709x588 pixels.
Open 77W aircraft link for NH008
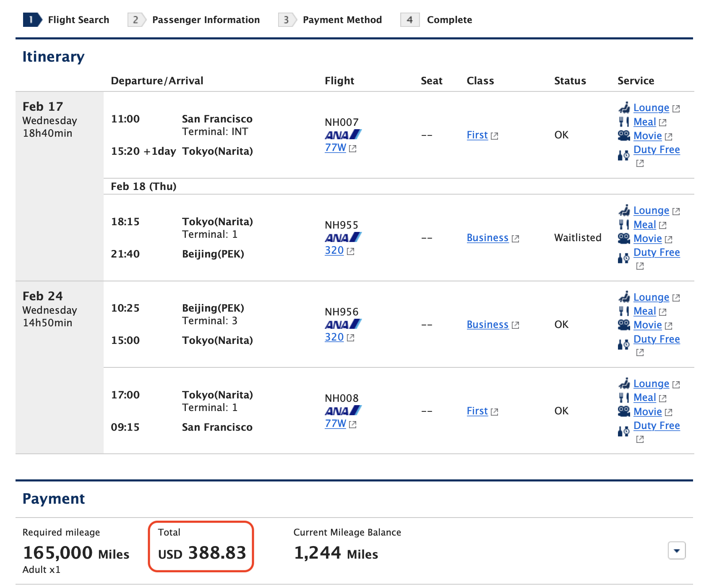pos(335,424)
